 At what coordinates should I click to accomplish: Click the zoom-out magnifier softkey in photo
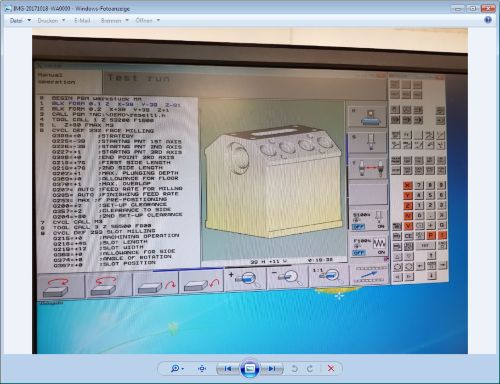coord(288,277)
